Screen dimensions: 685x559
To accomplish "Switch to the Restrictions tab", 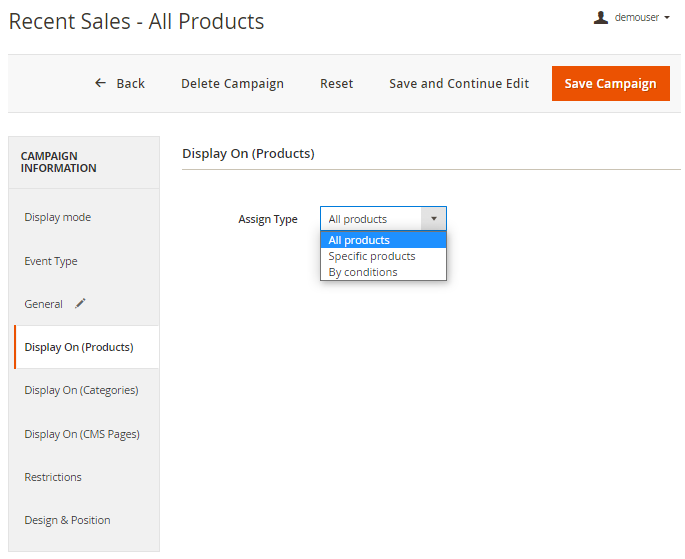I will 53,477.
